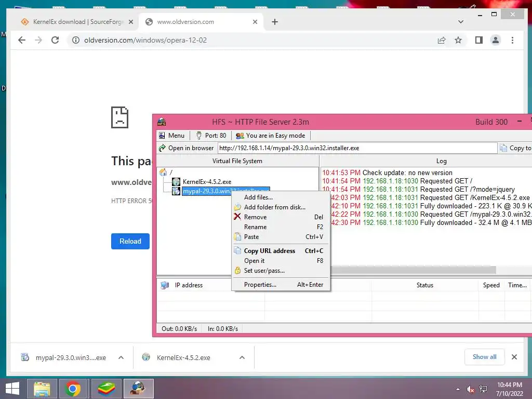Viewport: 532px width, 399px height.
Task: Choose Remove from the context menu
Action: coord(280,217)
